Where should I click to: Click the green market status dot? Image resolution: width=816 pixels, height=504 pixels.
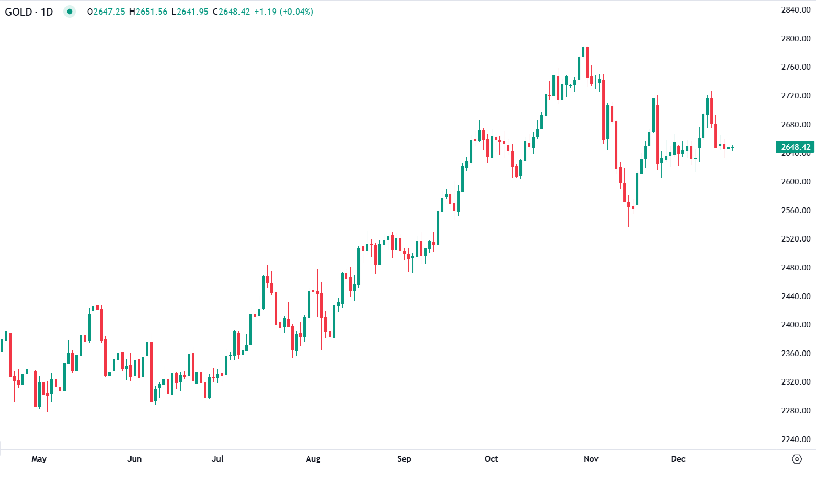point(70,12)
